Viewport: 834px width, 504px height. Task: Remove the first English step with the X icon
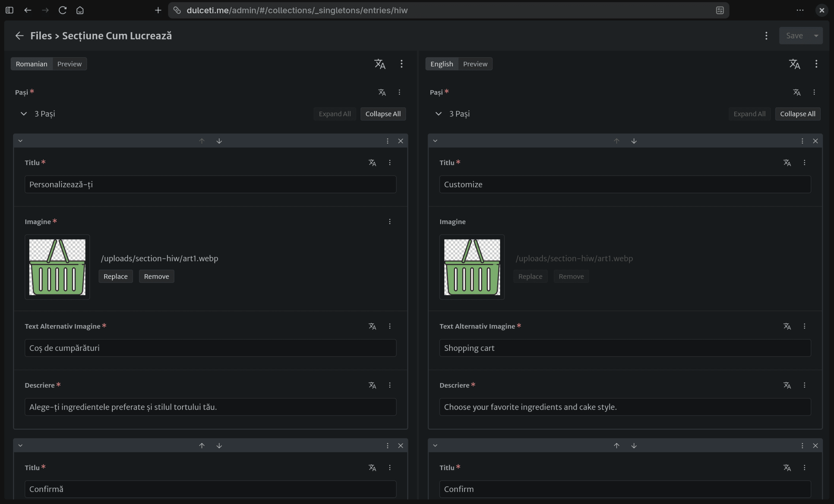click(815, 141)
